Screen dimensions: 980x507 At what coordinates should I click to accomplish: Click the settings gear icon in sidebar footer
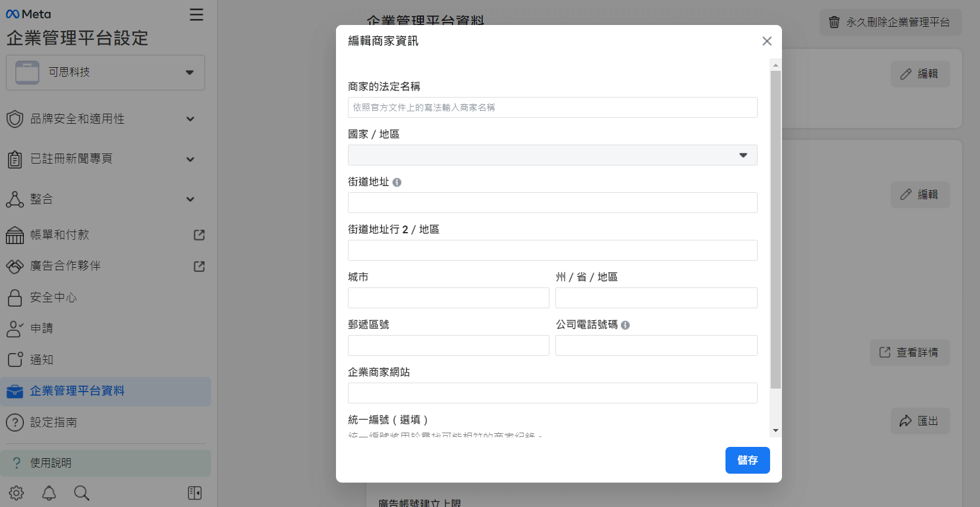click(x=17, y=493)
